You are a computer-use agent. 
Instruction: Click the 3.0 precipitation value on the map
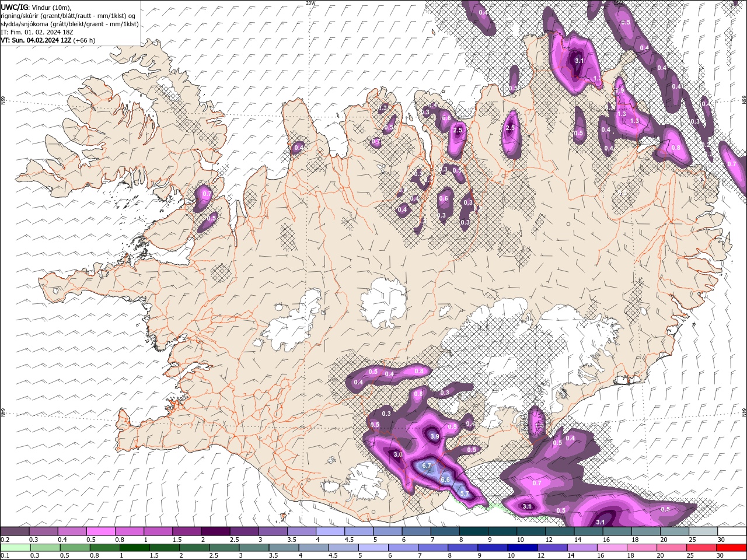click(398, 454)
